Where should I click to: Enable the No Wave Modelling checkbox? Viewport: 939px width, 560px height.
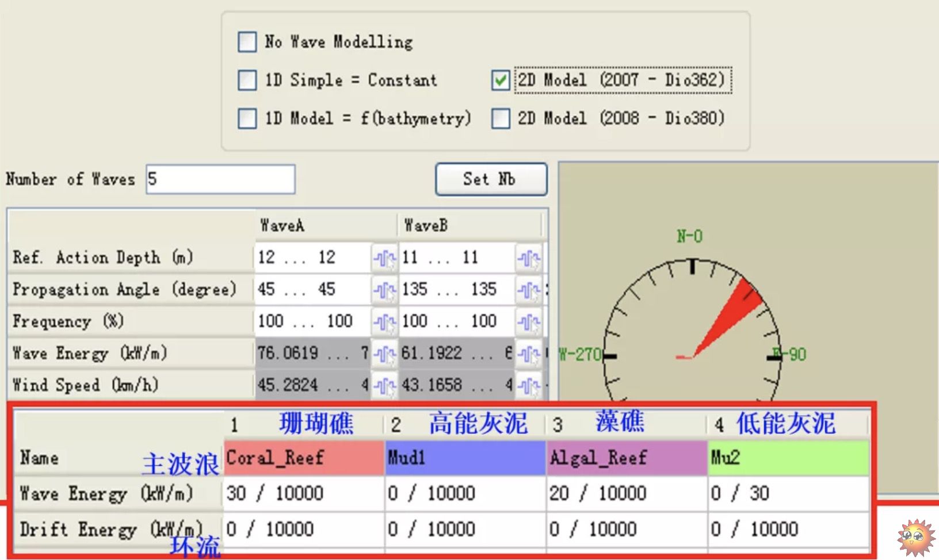pos(247,42)
